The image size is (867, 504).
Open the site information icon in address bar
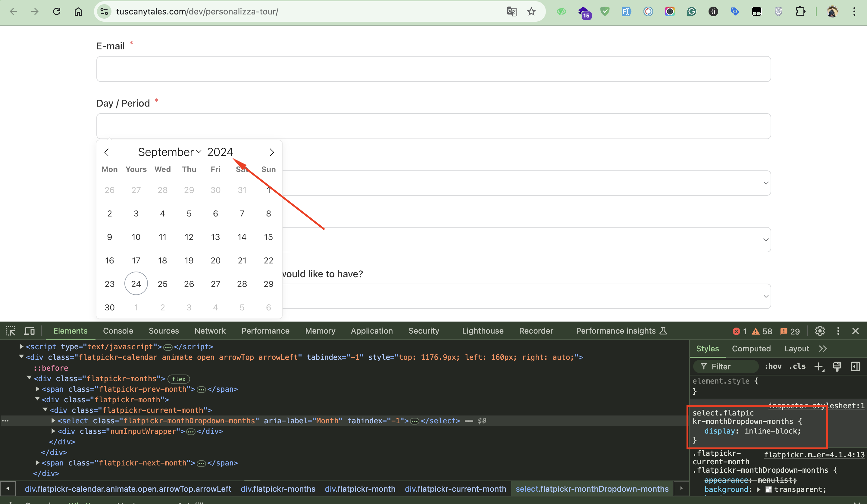[x=104, y=11]
